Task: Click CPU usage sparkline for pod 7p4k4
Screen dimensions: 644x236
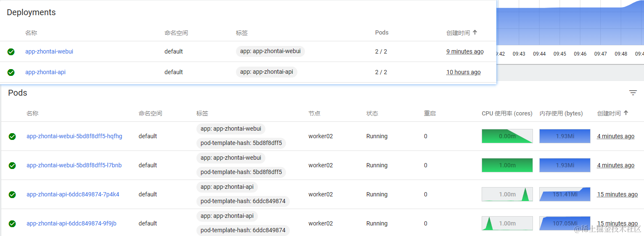Action: pyautogui.click(x=507, y=194)
